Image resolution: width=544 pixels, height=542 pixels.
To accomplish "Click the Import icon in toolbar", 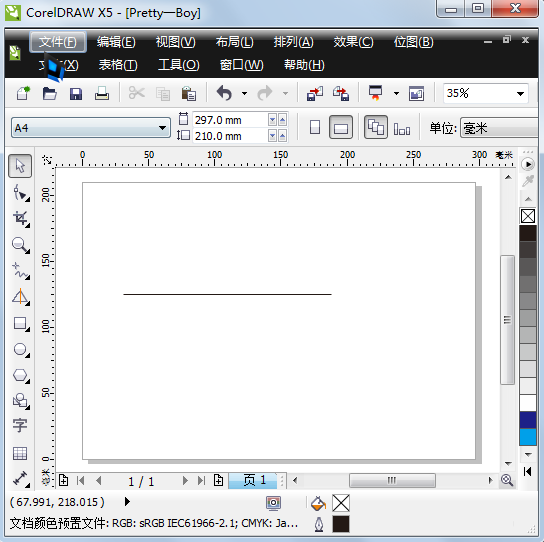I will pyautogui.click(x=315, y=93).
